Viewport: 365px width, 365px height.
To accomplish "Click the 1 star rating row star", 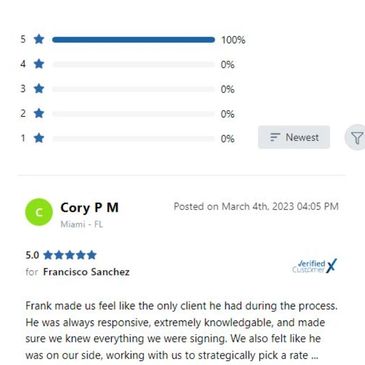I will (x=39, y=138).
